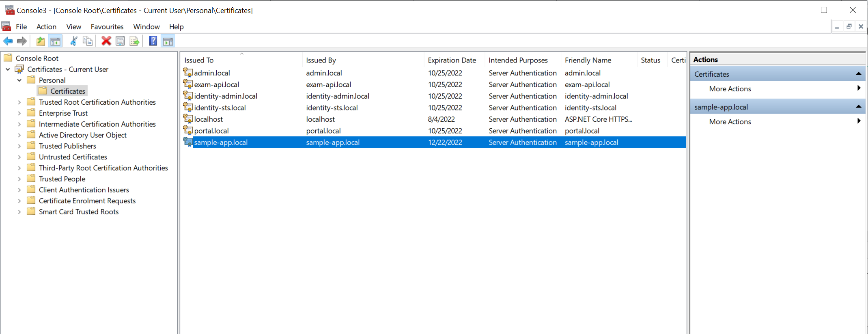This screenshot has width=868, height=334.
Task: Select Untrusted Certificates folder in tree
Action: point(73,157)
